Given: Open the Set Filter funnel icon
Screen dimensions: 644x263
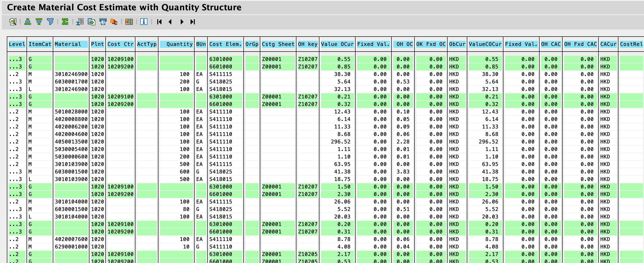Looking at the screenshot, I should click(x=50, y=22).
